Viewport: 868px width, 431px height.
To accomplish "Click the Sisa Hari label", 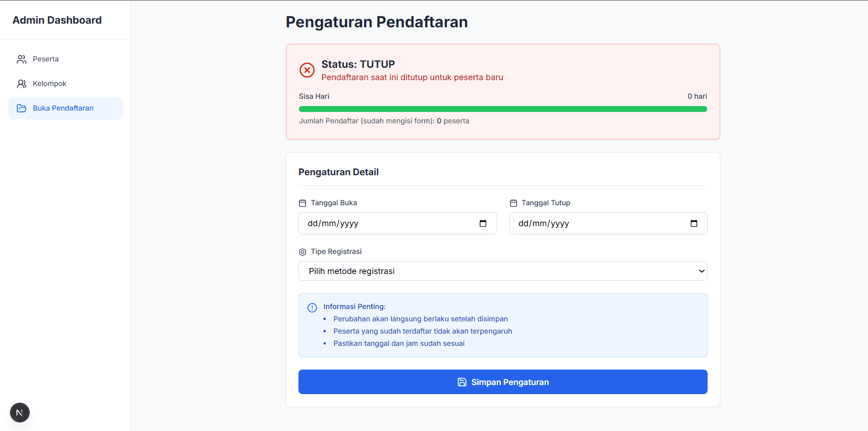I will coord(314,96).
